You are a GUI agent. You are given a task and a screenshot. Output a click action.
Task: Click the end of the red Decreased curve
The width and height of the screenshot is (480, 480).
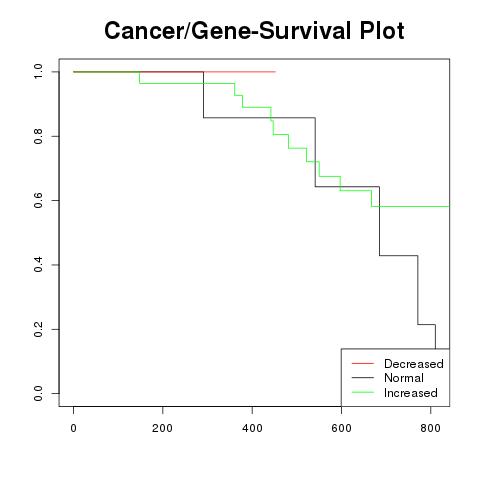pyautogui.click(x=275, y=72)
